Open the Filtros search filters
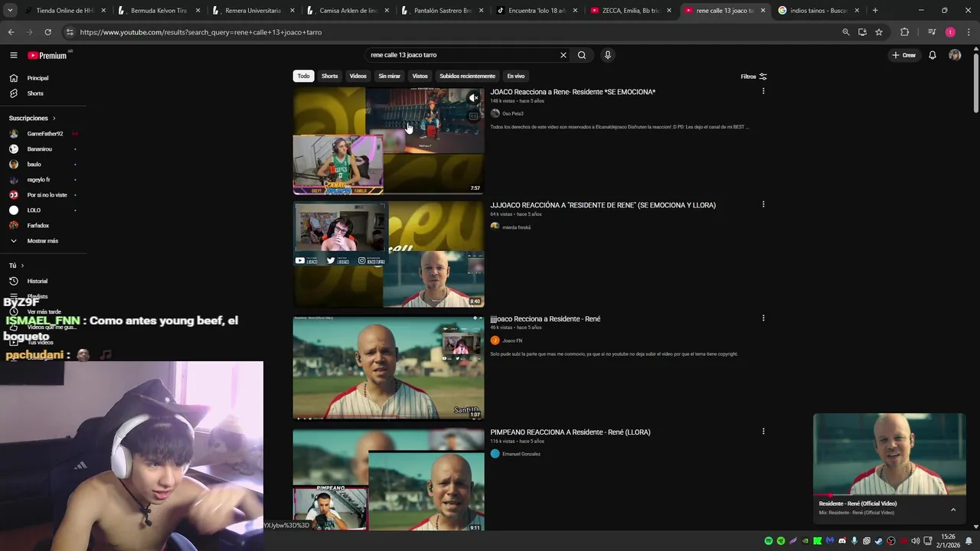Screen dimensions: 980x551 tap(753, 77)
